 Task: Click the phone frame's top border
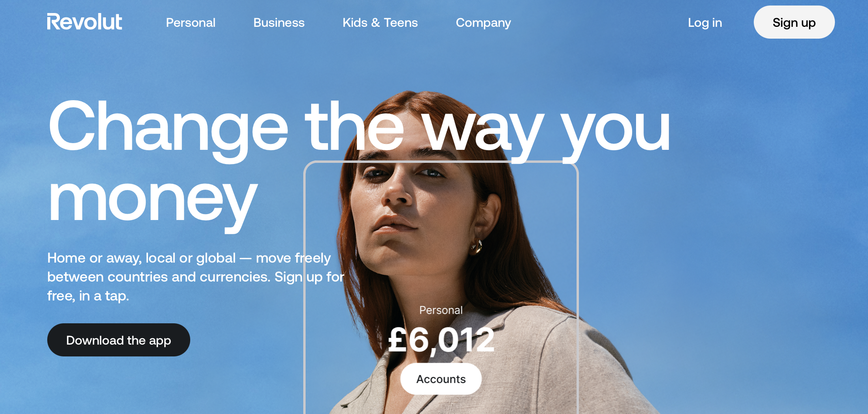coord(441,162)
